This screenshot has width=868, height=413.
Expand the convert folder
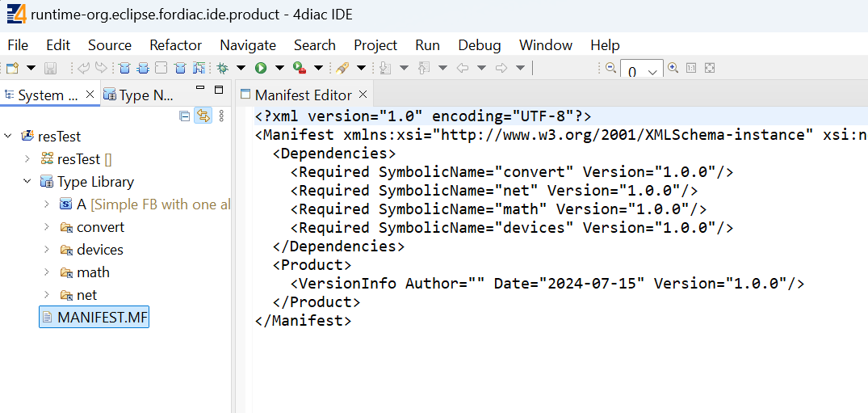[47, 227]
